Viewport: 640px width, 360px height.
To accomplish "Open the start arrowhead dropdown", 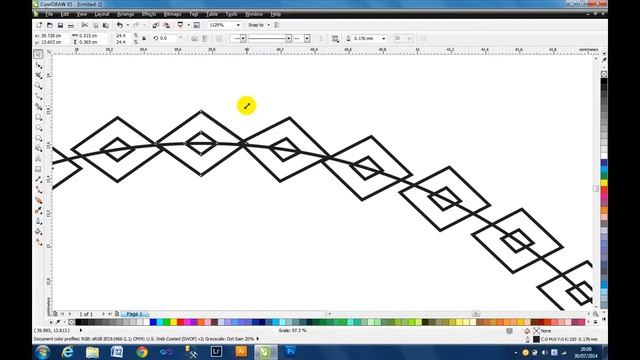I will click(x=243, y=38).
